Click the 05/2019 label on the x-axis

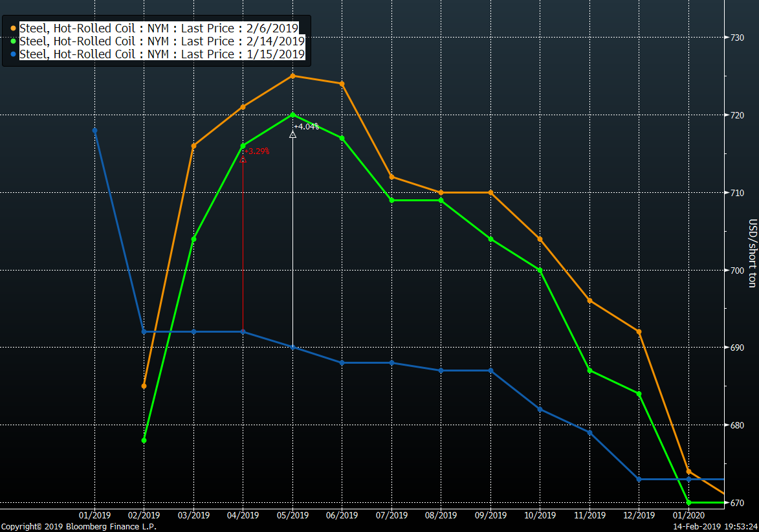click(292, 515)
